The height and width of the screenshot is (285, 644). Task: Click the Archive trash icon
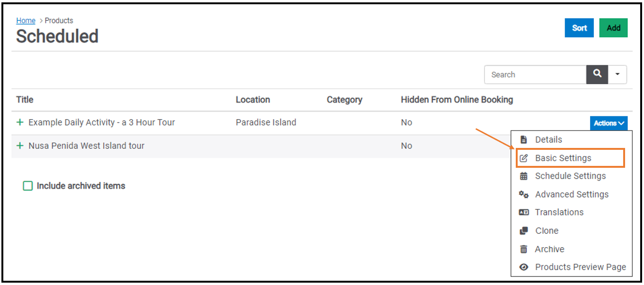tap(523, 249)
